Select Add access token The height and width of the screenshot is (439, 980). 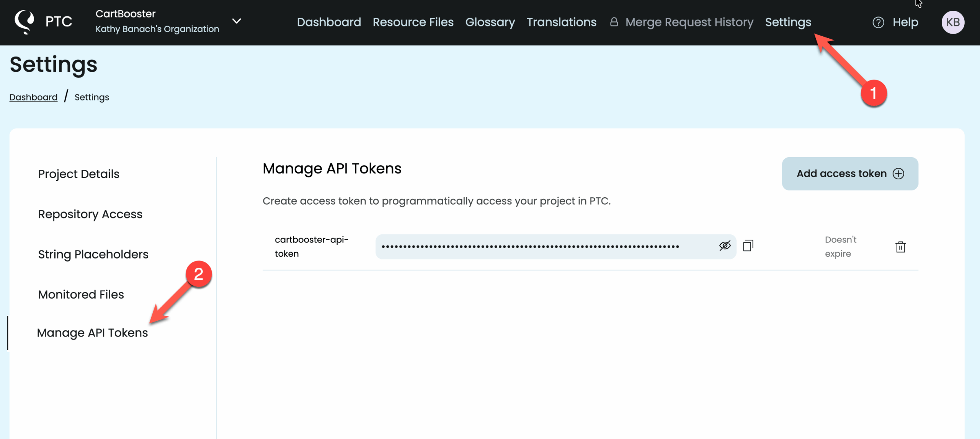pyautogui.click(x=850, y=173)
